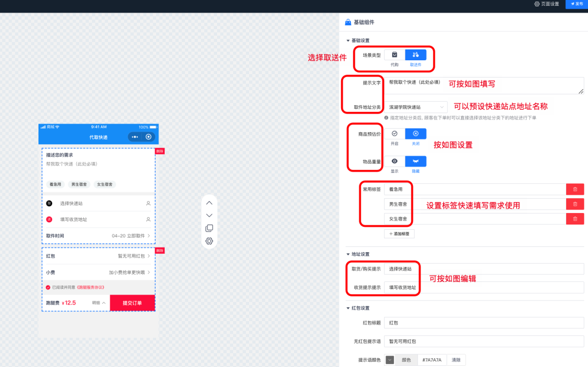
Task: Click the 红包标题 input field
Action: click(x=483, y=323)
